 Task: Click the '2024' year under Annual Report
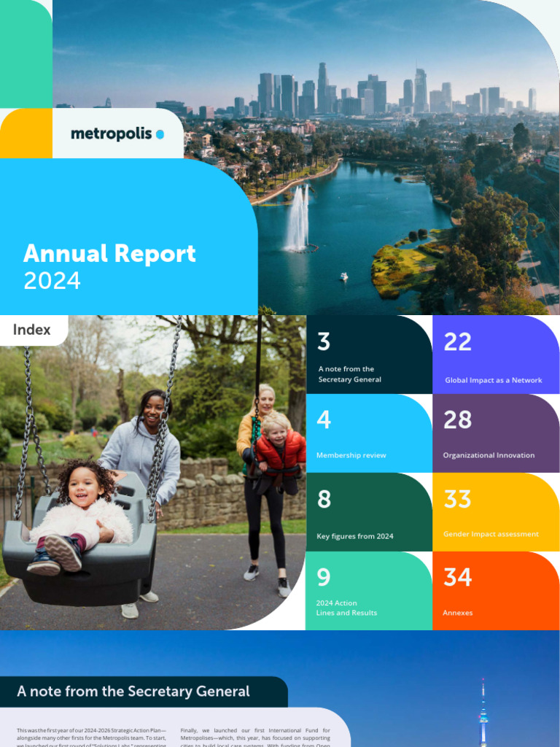click(52, 281)
